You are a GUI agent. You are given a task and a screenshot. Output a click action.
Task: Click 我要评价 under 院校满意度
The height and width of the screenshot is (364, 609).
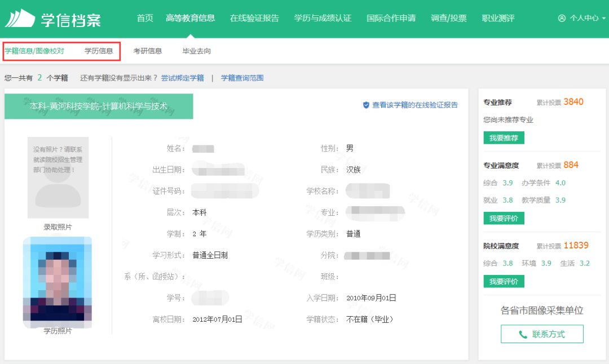(503, 281)
